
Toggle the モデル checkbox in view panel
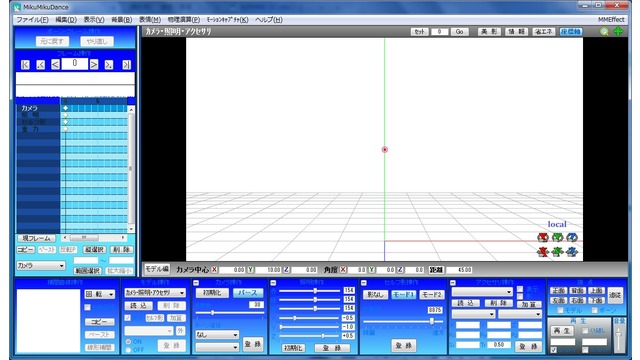[x=560, y=311]
